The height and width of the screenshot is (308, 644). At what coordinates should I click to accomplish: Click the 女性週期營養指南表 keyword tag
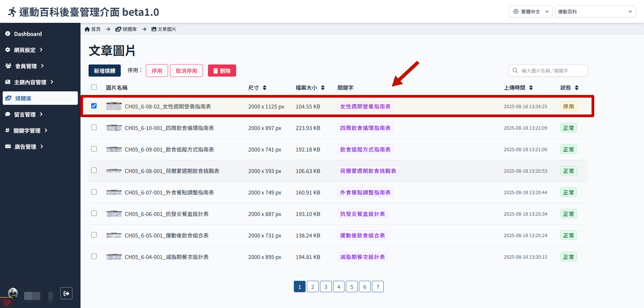click(365, 106)
